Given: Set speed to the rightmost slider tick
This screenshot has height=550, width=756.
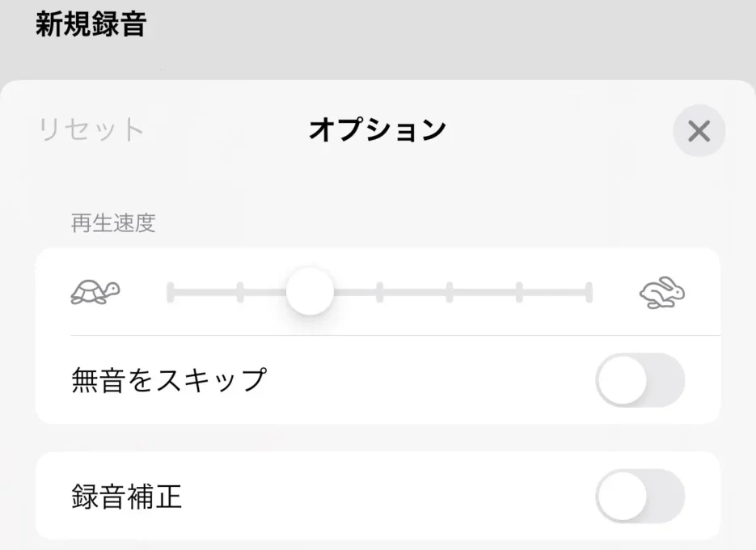Looking at the screenshot, I should click(589, 292).
